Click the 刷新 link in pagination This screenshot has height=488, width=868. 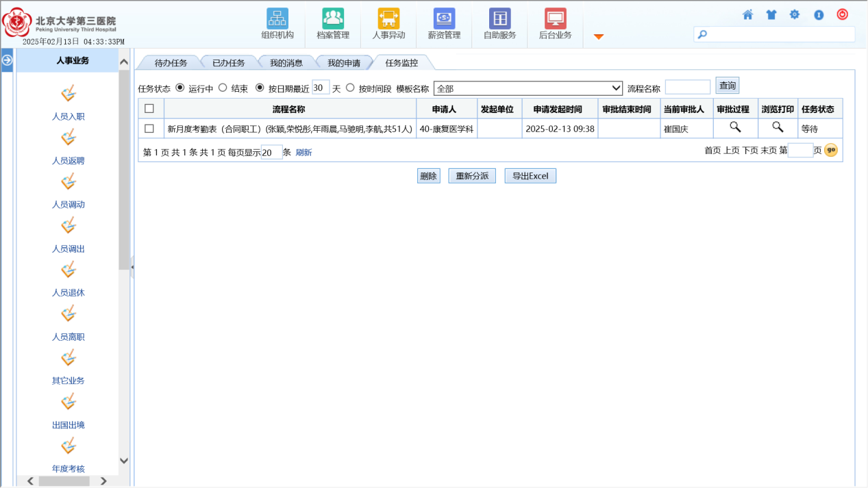(303, 153)
